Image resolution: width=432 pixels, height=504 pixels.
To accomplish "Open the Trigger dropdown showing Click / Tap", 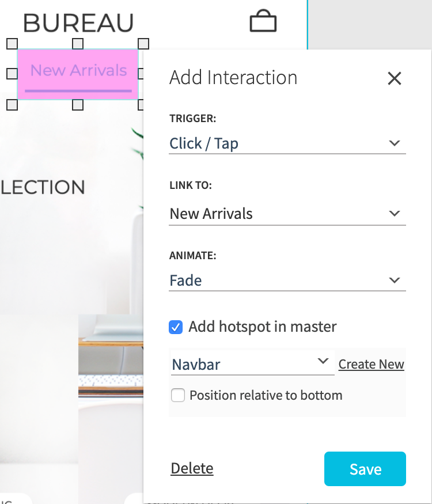I will point(287,143).
